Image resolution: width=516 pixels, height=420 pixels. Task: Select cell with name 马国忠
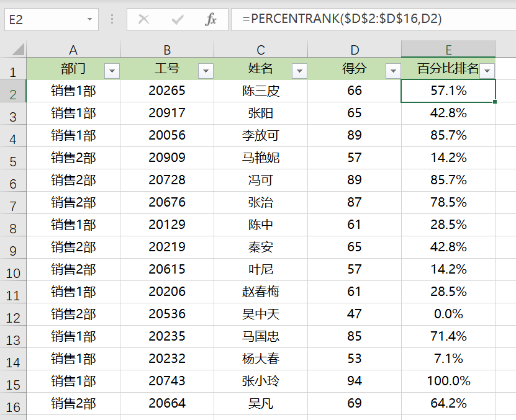pyautogui.click(x=261, y=336)
